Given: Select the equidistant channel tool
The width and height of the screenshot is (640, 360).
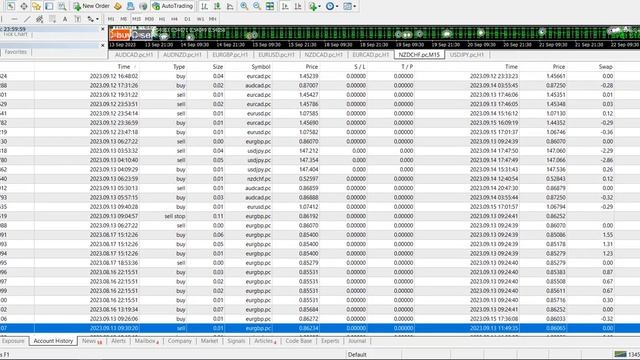Looking at the screenshot, I should tap(40, 19).
